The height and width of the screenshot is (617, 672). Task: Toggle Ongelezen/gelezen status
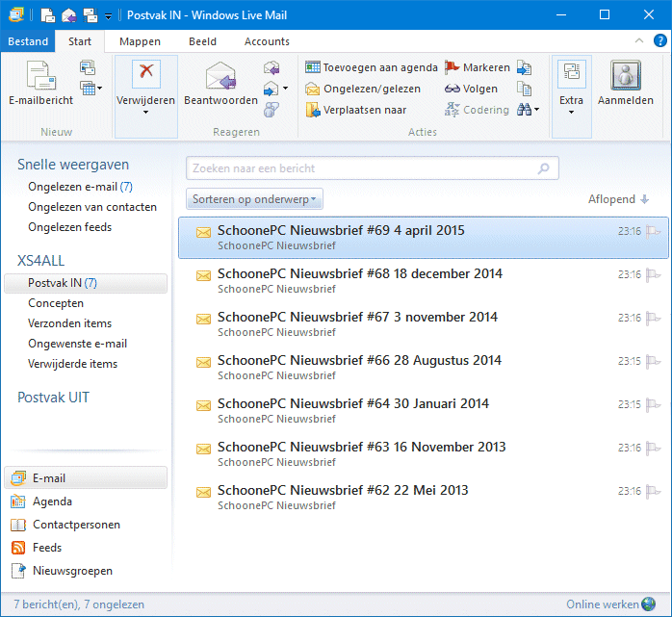tap(363, 89)
